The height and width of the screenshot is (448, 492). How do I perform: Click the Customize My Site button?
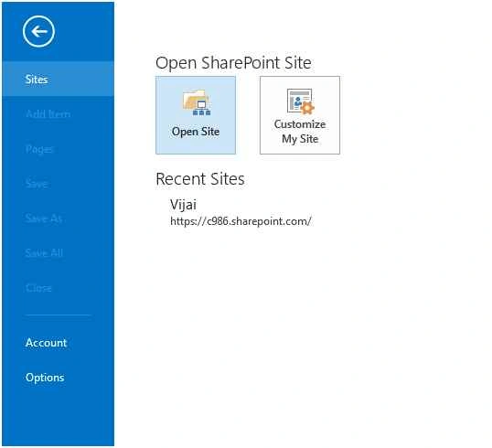[300, 115]
